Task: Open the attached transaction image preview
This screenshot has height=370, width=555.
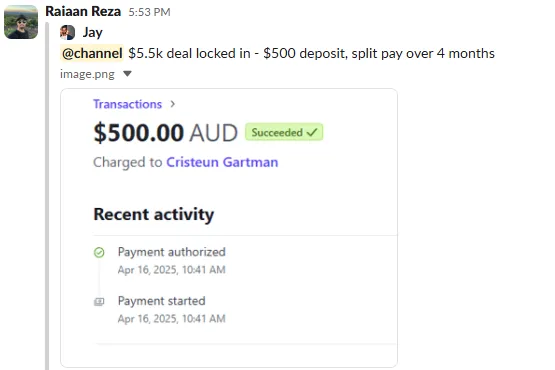Action: tap(229, 228)
